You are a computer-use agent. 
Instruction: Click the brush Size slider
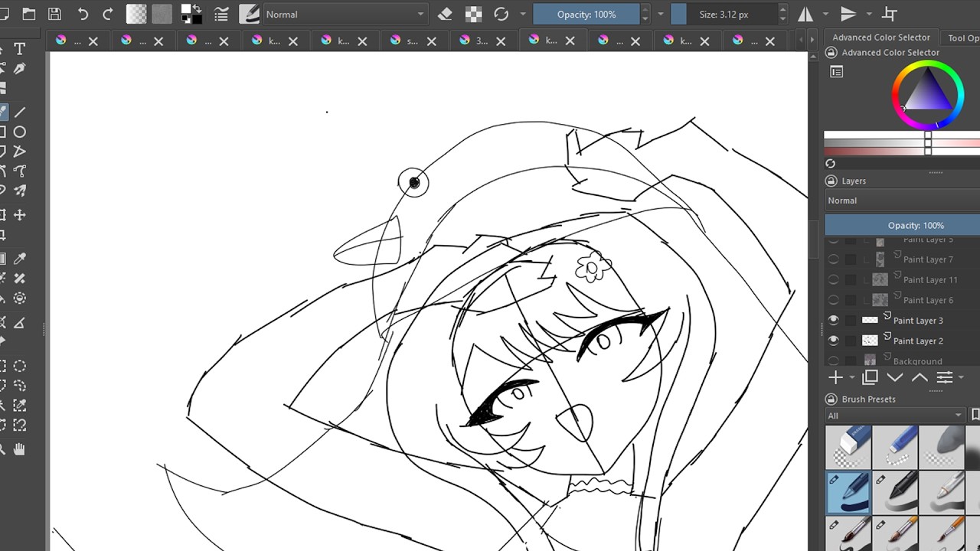(x=724, y=14)
